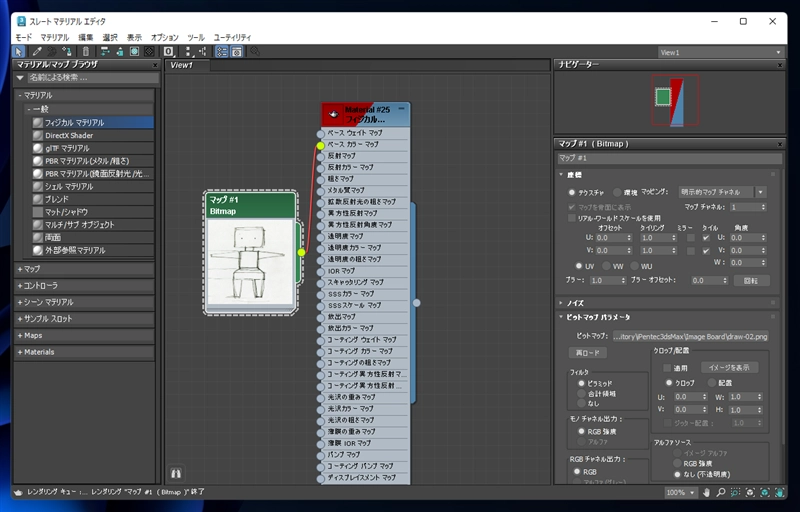The image size is (800, 512).
Task: Click rendering queue teapot status icon
Action: [x=19, y=493]
